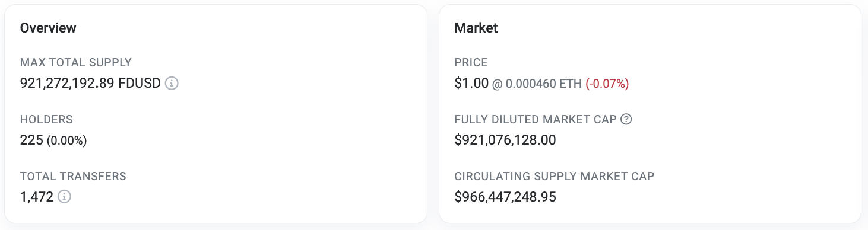Click the HOLDERS label
The image size is (868, 230).
coord(46,119)
